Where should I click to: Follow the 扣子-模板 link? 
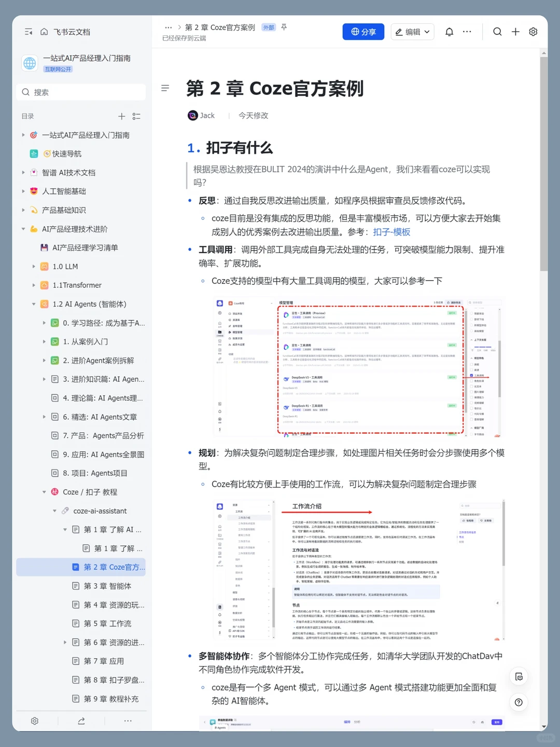391,232
